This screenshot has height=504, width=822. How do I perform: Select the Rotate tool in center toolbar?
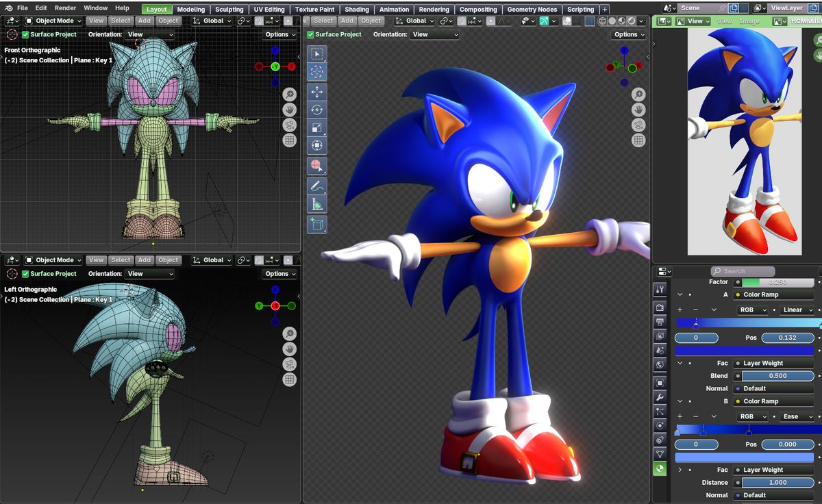(x=316, y=110)
